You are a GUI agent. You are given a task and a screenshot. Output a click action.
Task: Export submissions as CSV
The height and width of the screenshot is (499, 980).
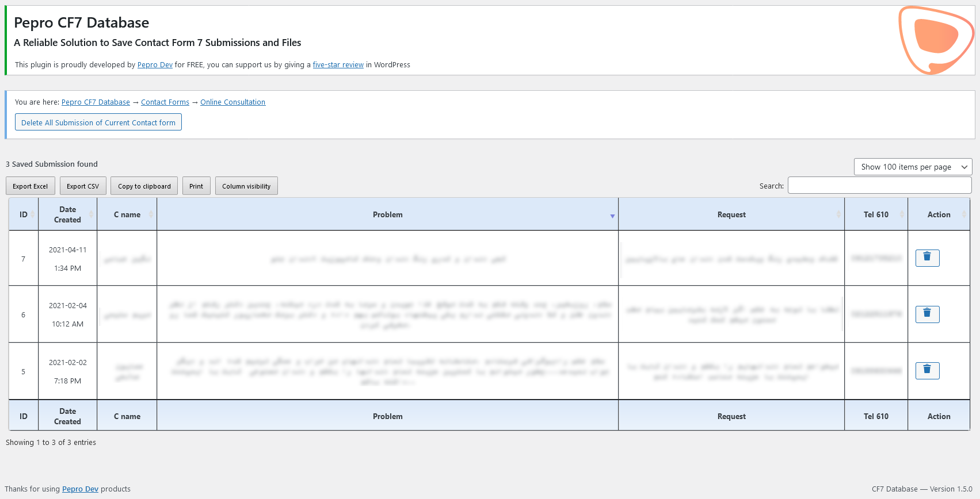click(x=83, y=186)
